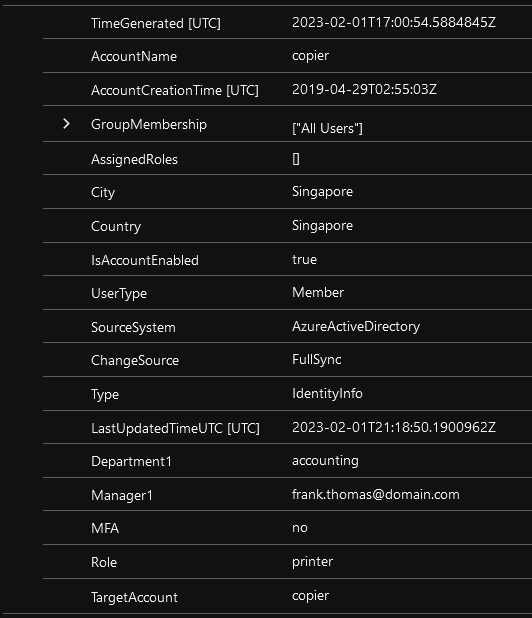Click the ["All Users"] group value
This screenshot has height=618, width=532.
(327, 128)
